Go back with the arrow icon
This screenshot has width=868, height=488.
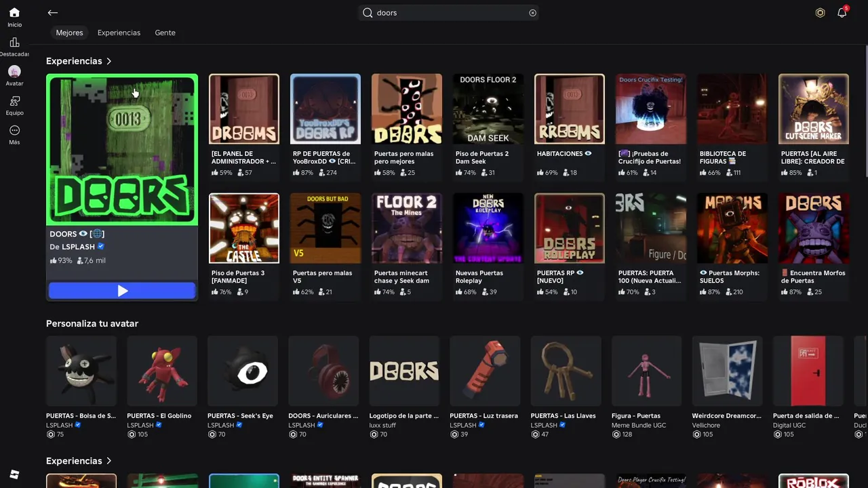[x=53, y=13]
